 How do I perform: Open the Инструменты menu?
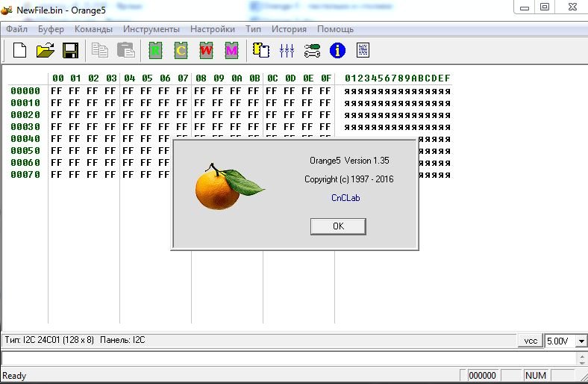click(x=151, y=29)
